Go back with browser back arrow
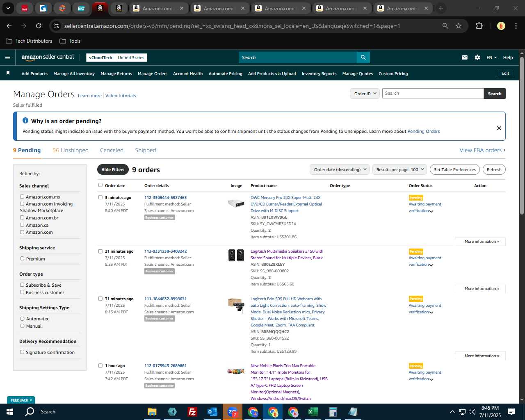The width and height of the screenshot is (525, 420). [x=9, y=26]
